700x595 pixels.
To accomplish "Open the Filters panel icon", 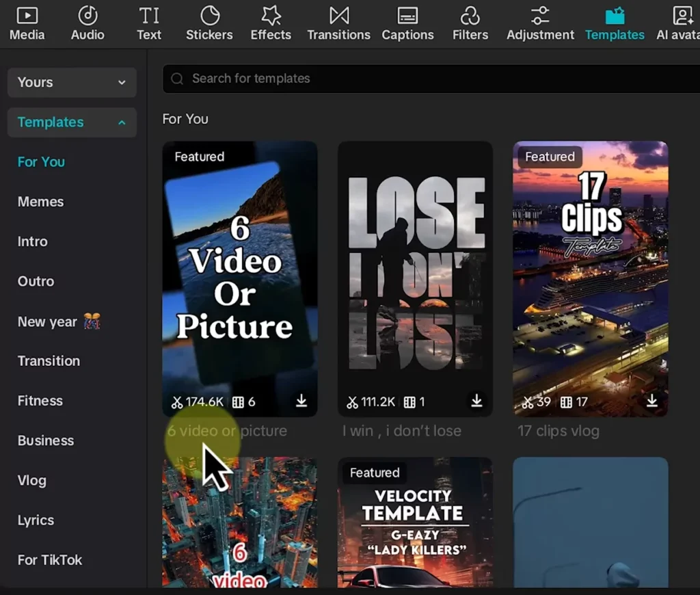I will 470,16.
